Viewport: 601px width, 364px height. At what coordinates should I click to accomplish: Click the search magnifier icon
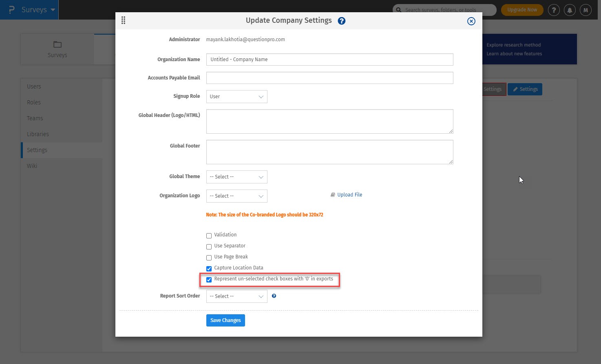tap(398, 10)
